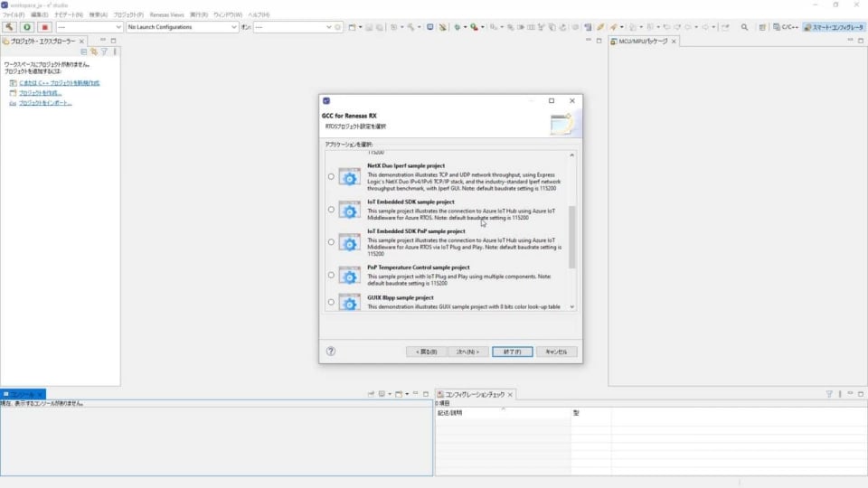Click Link with Editor in Project Explorer
868x488 pixels.
click(94, 52)
